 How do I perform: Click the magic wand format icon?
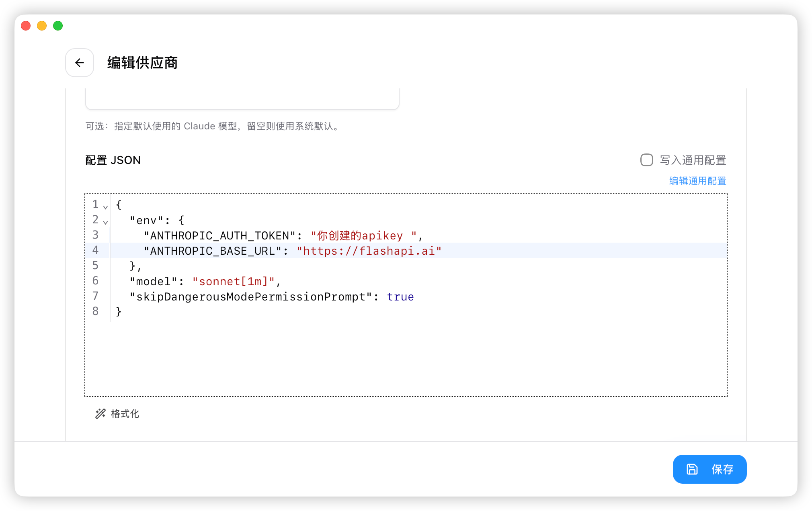(x=100, y=414)
